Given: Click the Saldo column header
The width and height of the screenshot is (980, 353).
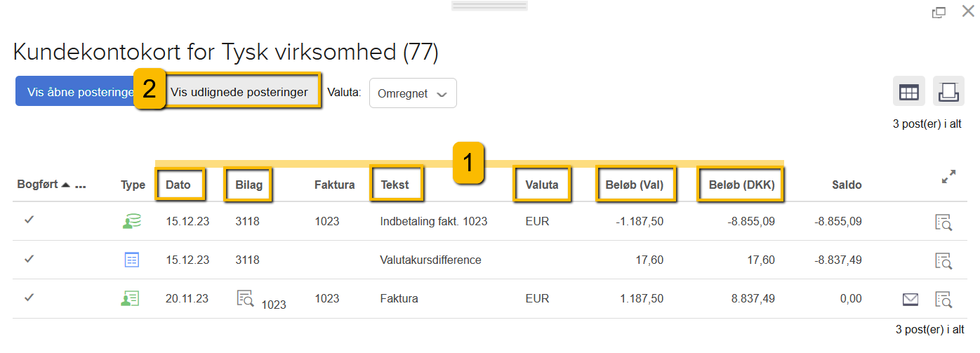Looking at the screenshot, I should coord(847,185).
